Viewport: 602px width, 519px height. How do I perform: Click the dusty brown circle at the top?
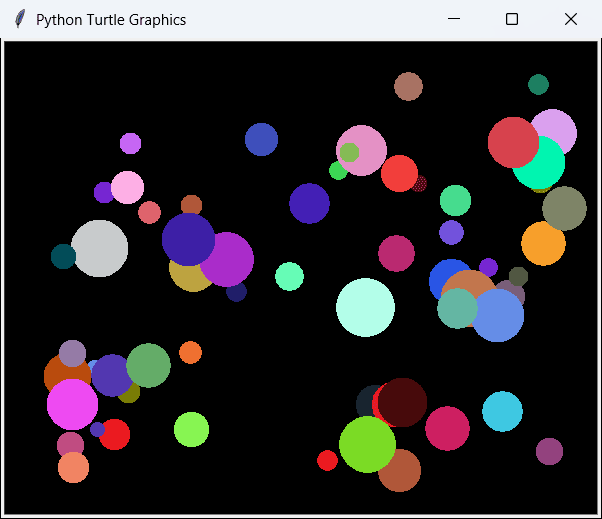tap(408, 86)
